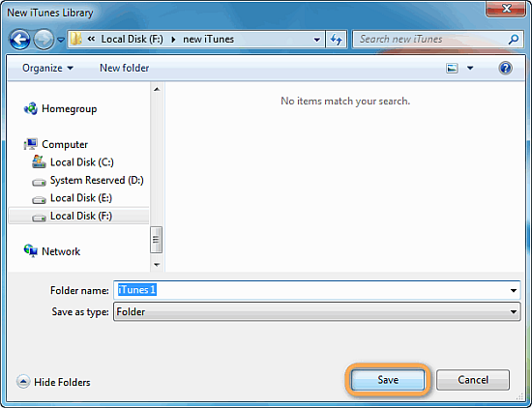
Task: Open Help via the blue question icon
Action: (x=505, y=69)
